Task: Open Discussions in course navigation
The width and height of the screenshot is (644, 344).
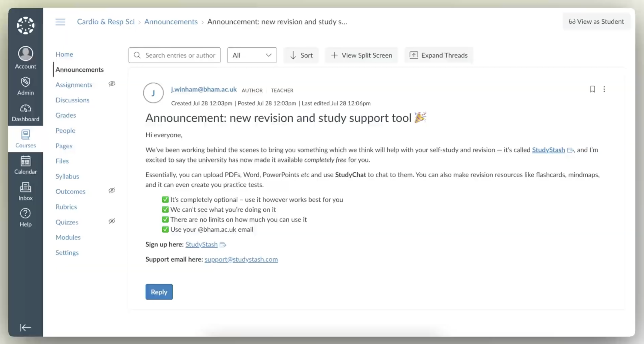Action: [x=72, y=100]
